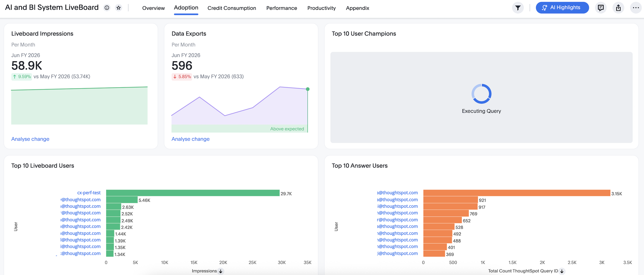This screenshot has width=644, height=275.
Task: Click the green endpoint marker on Data Exports chart
Action: (308, 89)
